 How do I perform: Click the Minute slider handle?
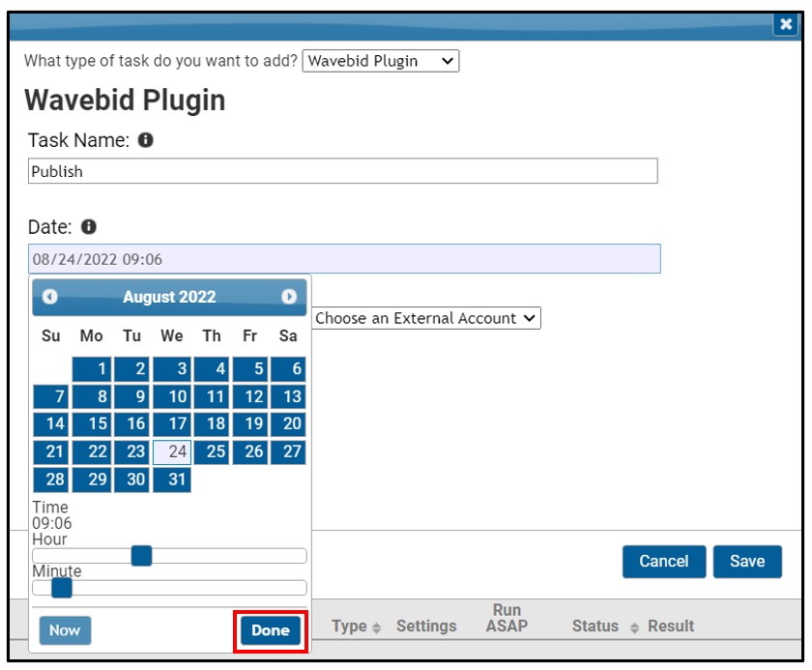click(x=62, y=588)
